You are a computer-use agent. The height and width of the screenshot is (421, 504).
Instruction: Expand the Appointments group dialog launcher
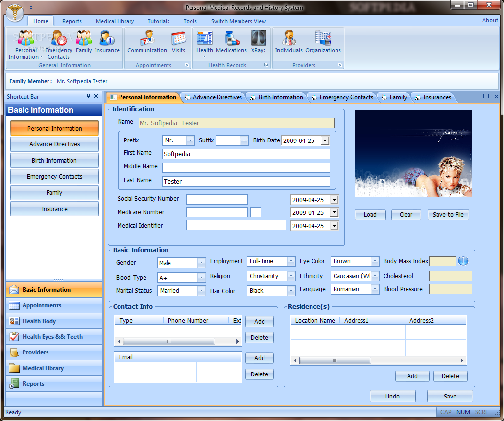[x=187, y=65]
